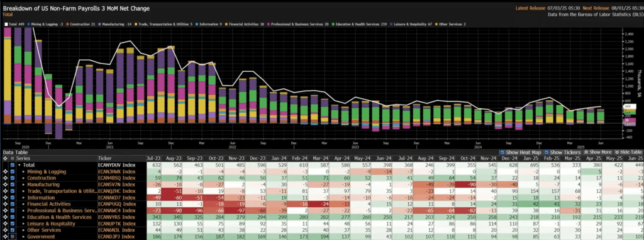Image resolution: width=644 pixels, height=240 pixels.
Task: Click the crosshair icon beside Government row
Action: (x=4, y=237)
